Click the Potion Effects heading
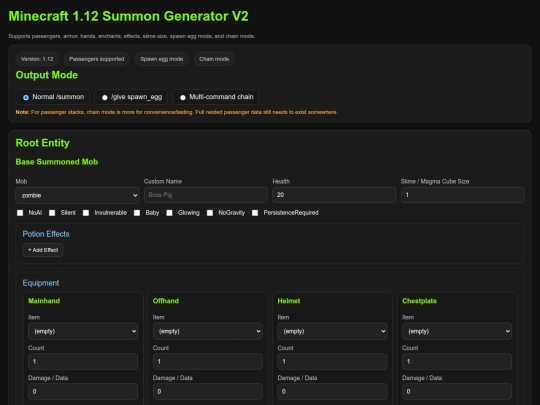The height and width of the screenshot is (405, 540). point(46,234)
